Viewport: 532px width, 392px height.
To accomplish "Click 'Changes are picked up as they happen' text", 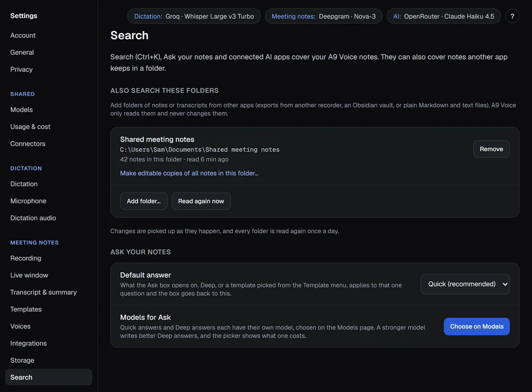I will [224, 231].
